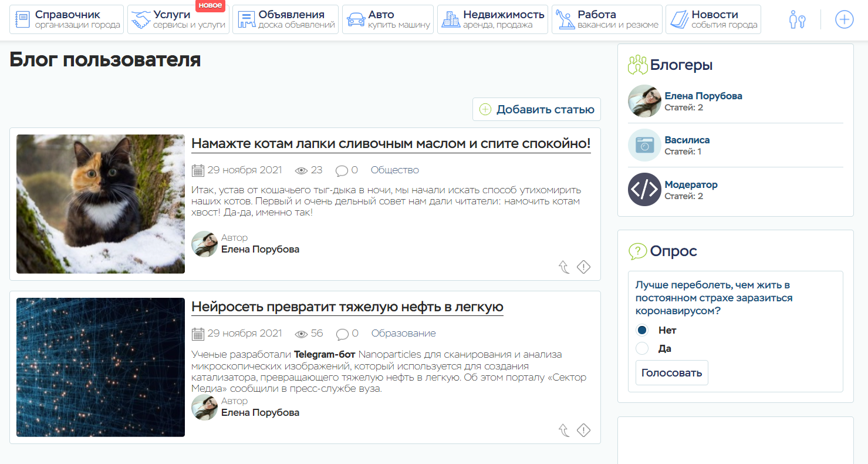Click report warning icon on cat article
868x464 pixels.
tap(583, 267)
